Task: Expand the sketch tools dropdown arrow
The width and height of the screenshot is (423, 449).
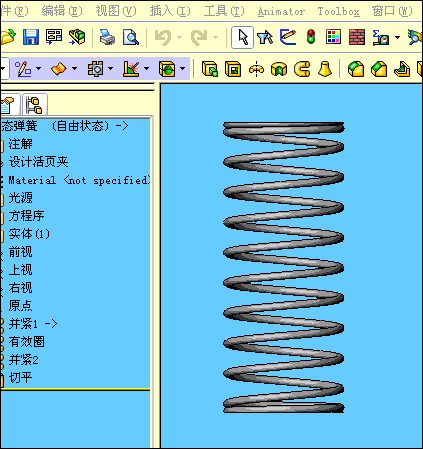Action: pyautogui.click(x=39, y=69)
